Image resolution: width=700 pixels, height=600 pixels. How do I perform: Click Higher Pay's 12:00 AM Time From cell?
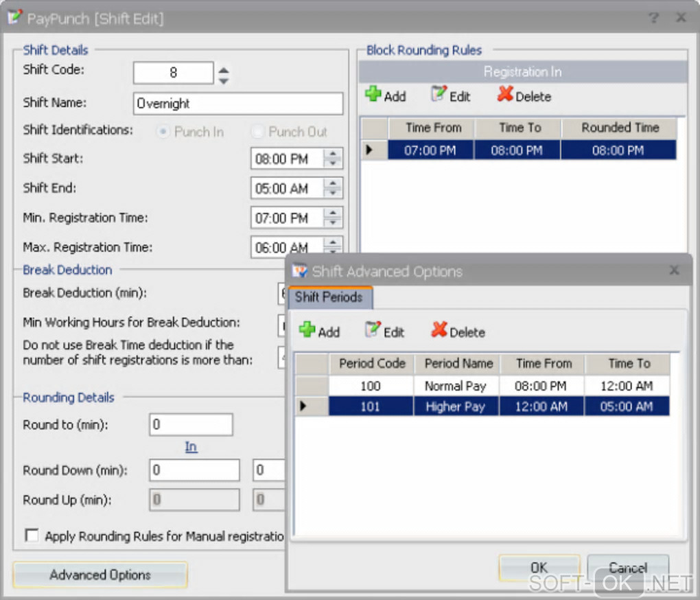click(x=541, y=406)
